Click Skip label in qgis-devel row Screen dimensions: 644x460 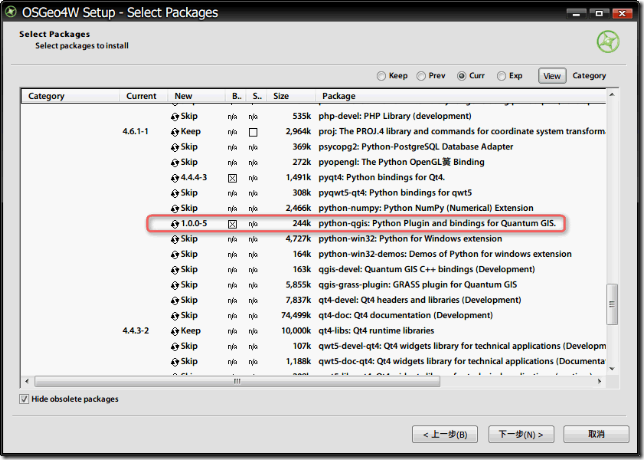tap(189, 269)
